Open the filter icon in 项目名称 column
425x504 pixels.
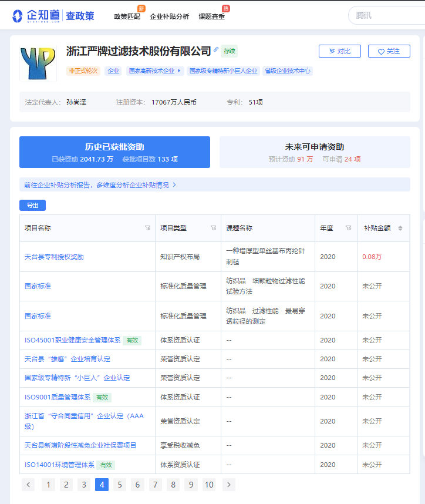coord(148,228)
